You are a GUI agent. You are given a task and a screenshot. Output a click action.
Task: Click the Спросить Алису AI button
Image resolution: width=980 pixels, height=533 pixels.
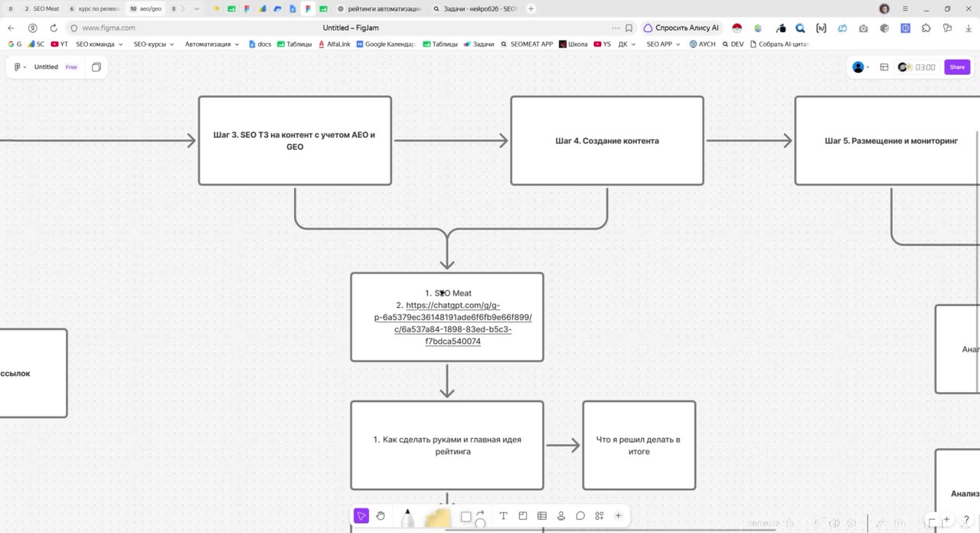(681, 28)
